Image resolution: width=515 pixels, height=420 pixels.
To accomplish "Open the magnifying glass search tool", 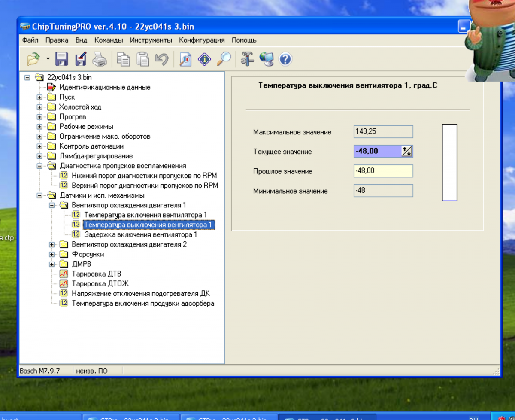I will click(x=223, y=59).
